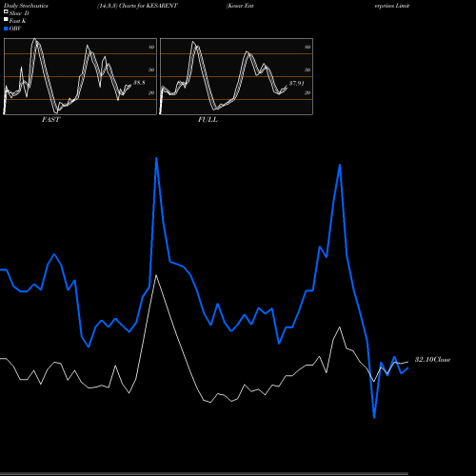Click the Fast K white legend swatch

pos(6,20)
